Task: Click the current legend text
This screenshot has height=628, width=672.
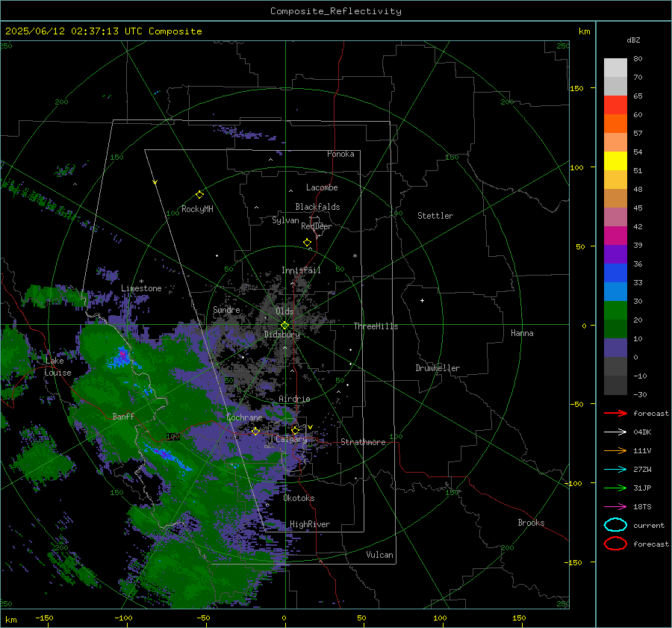Action: click(x=649, y=525)
